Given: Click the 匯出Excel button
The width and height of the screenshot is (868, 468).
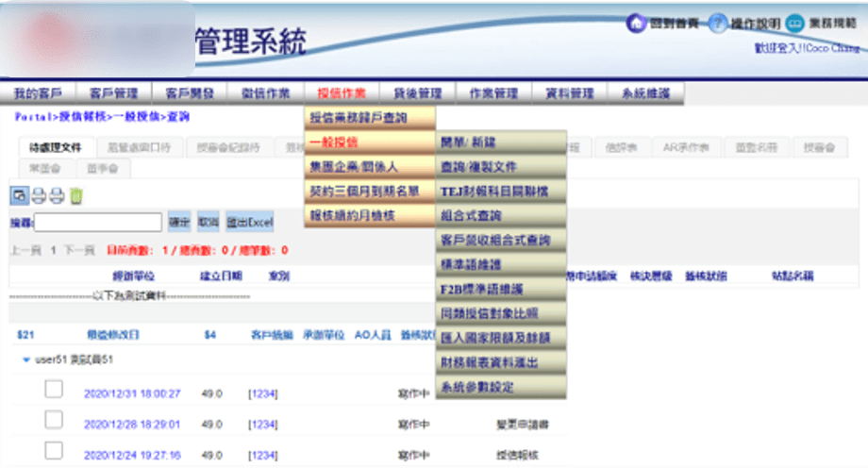Looking at the screenshot, I should (249, 223).
